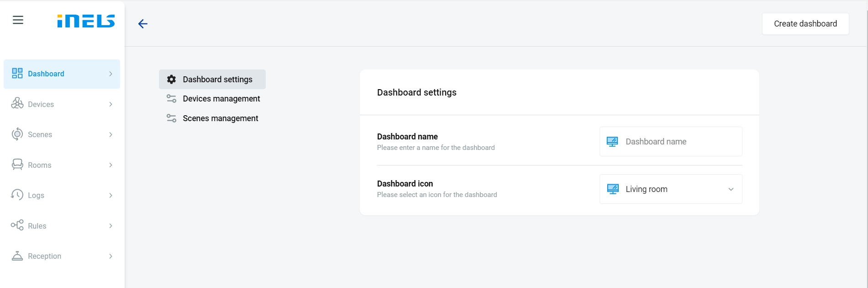
Task: Click the Scenes sidebar icon
Action: point(17,134)
